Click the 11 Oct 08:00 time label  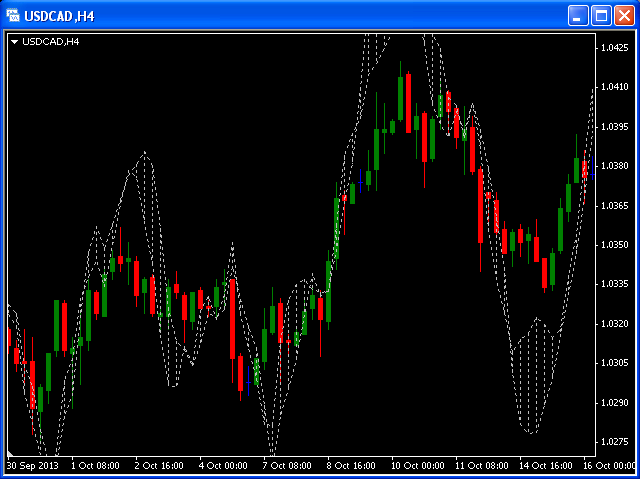[482, 466]
